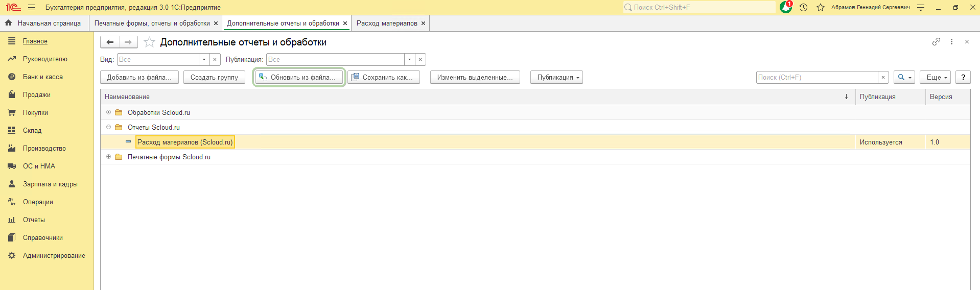Open service settings icon next to user name

click(921, 8)
